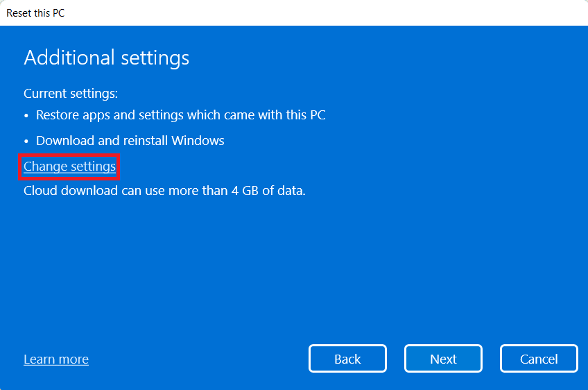Click the Reset this PC title bar

(36, 12)
